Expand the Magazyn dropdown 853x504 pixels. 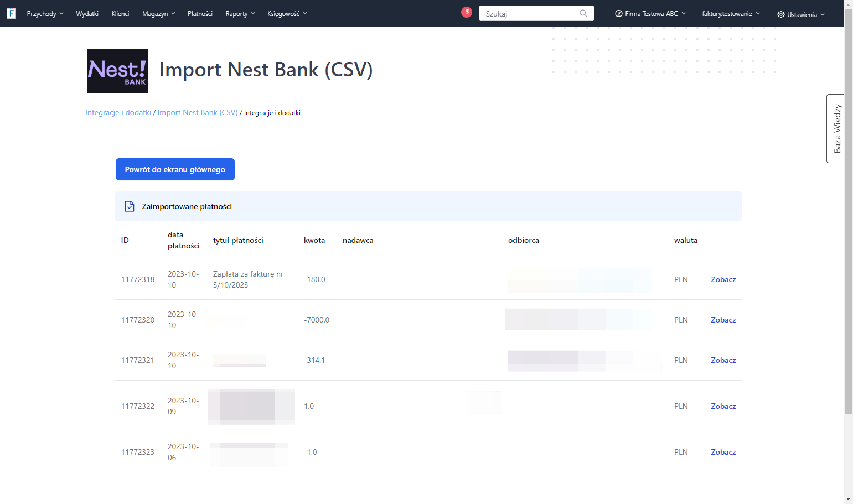coord(158,13)
